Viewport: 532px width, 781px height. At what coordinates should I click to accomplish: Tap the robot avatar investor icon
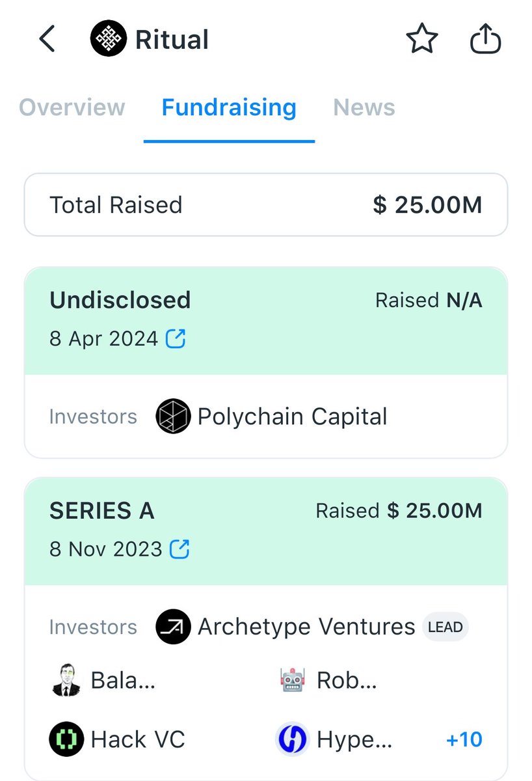coord(292,681)
